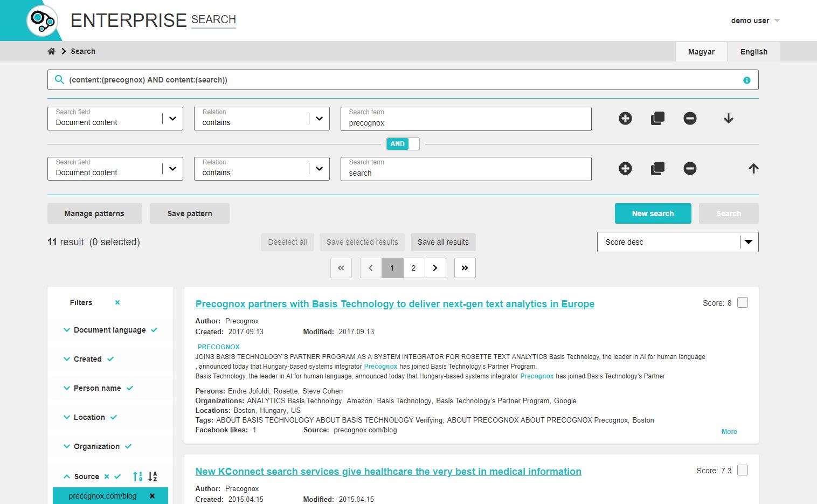This screenshot has height=504, width=817.
Task: Click the New search button
Action: click(653, 213)
